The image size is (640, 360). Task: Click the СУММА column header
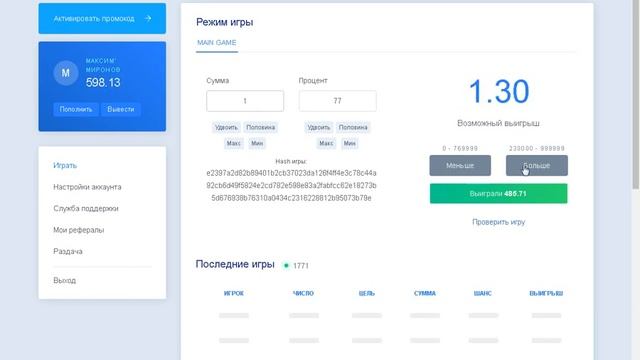tap(425, 293)
